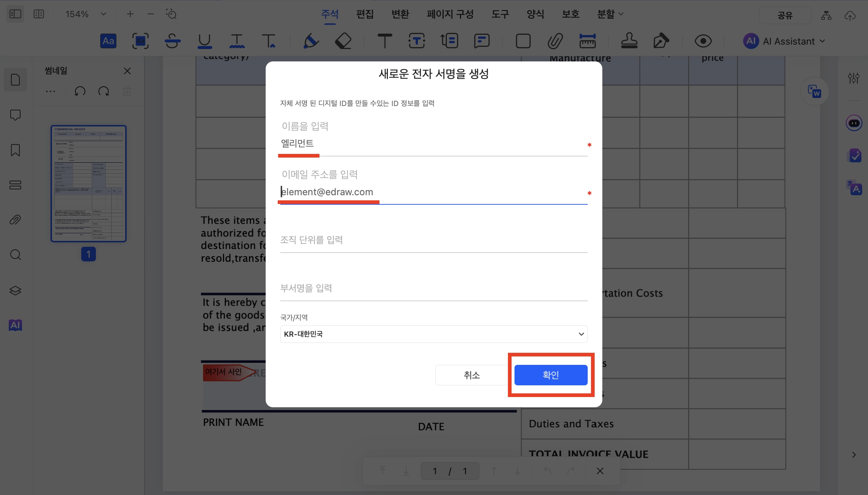
Task: Select the underline tool
Action: pos(205,41)
